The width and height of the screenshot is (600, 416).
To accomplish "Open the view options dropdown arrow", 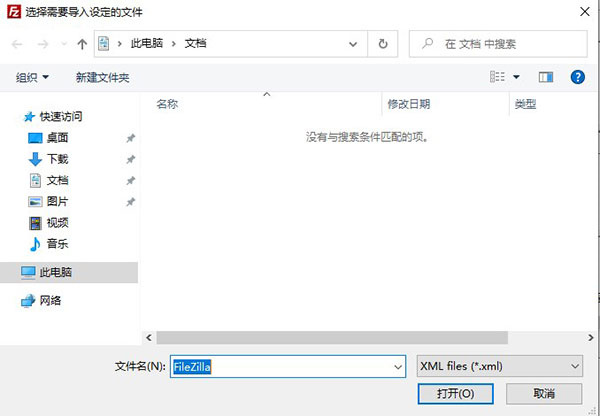I will click(516, 77).
